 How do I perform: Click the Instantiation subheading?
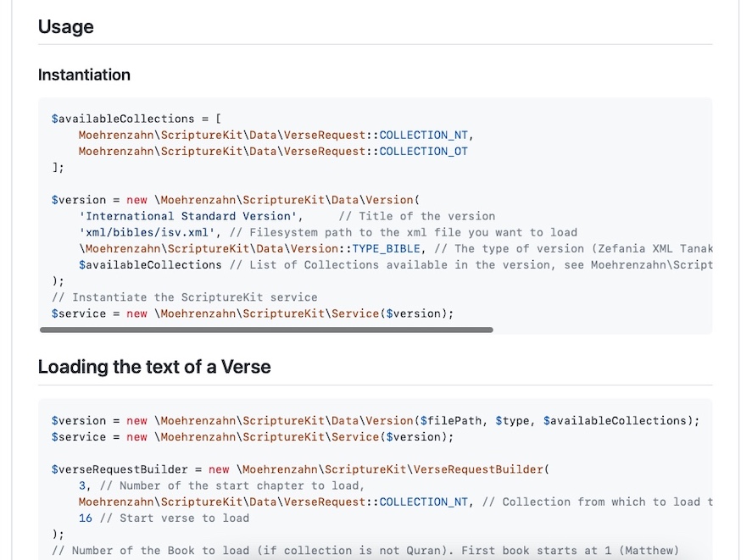(84, 75)
